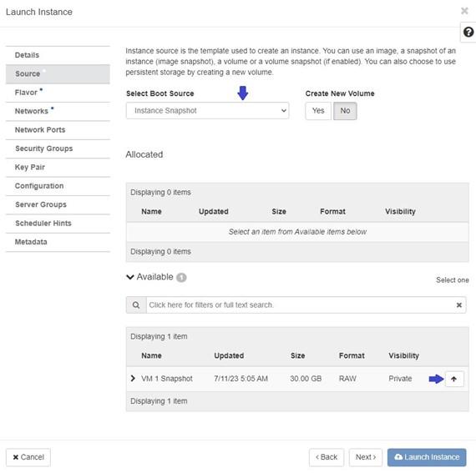This screenshot has width=476, height=473.
Task: Open the Server Groups step
Action: click(58, 204)
